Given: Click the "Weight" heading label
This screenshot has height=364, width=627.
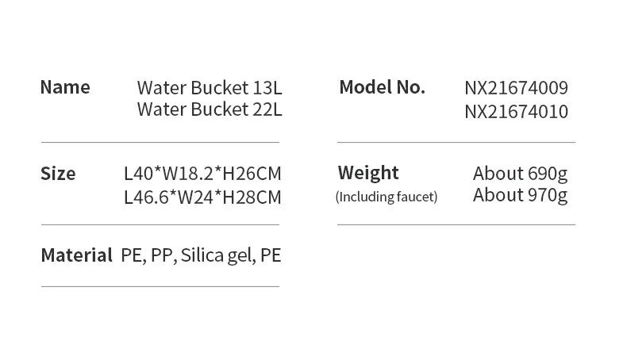Looking at the screenshot, I should [x=368, y=173].
